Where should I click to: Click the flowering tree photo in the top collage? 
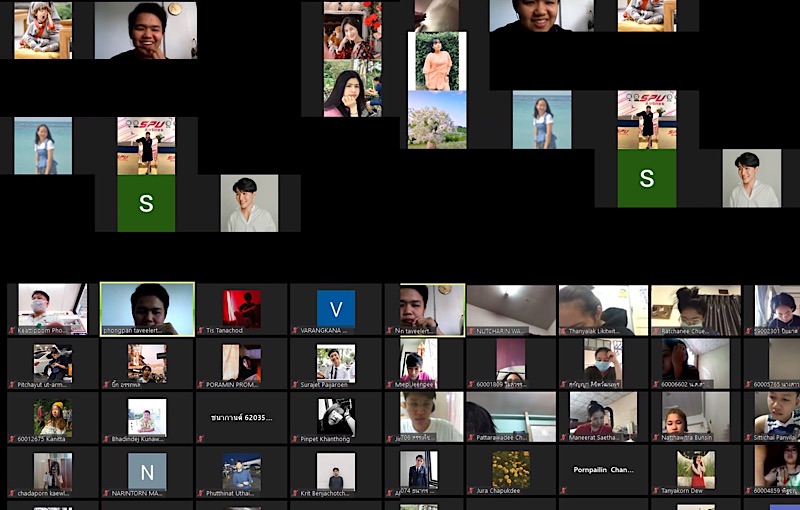pos(437,120)
